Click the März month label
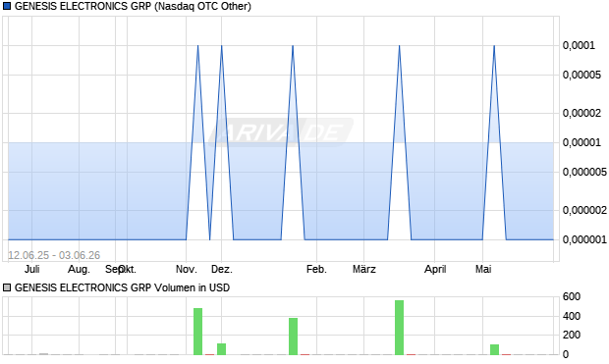 (363, 269)
